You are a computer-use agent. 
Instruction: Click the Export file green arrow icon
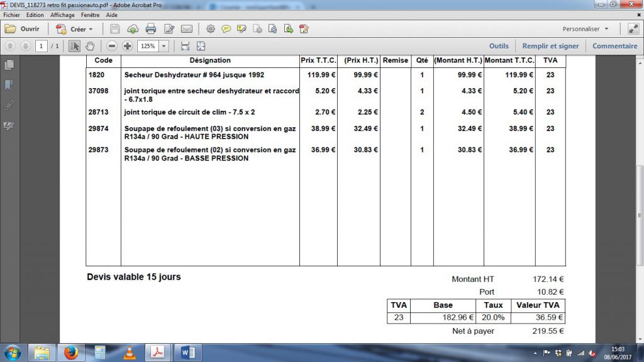pos(289,29)
